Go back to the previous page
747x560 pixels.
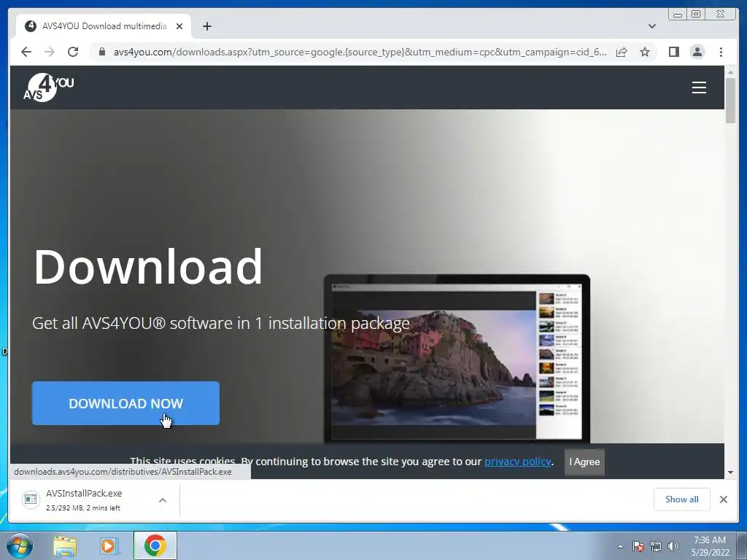(x=26, y=52)
